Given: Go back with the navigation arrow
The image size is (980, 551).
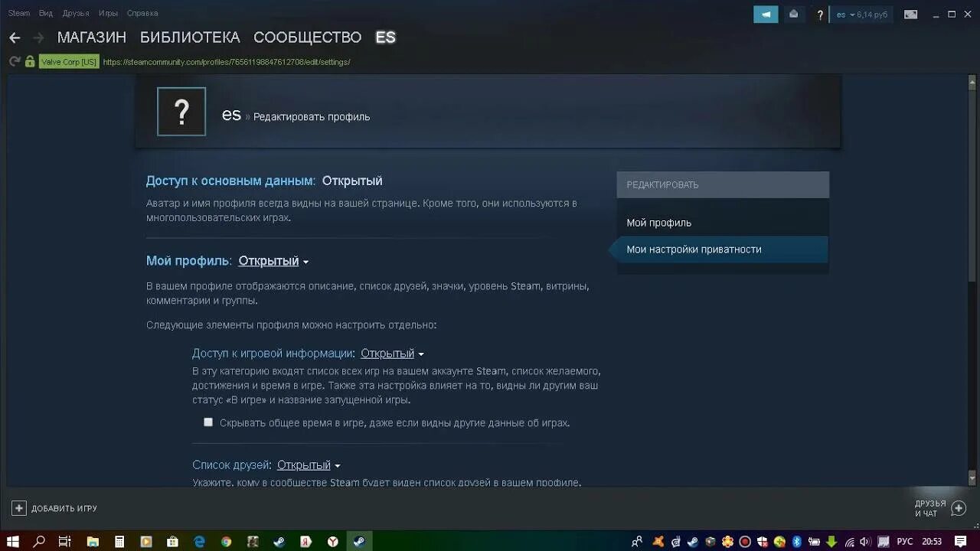Looking at the screenshot, I should [15, 37].
